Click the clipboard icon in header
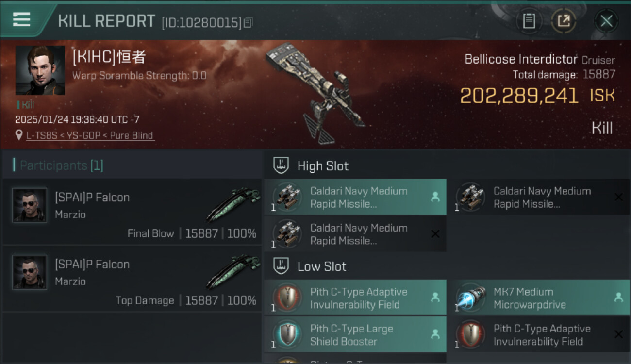631x364 pixels. click(529, 21)
